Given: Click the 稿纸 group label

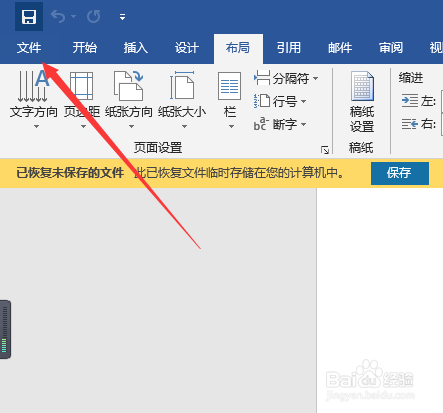Looking at the screenshot, I should [x=361, y=147].
